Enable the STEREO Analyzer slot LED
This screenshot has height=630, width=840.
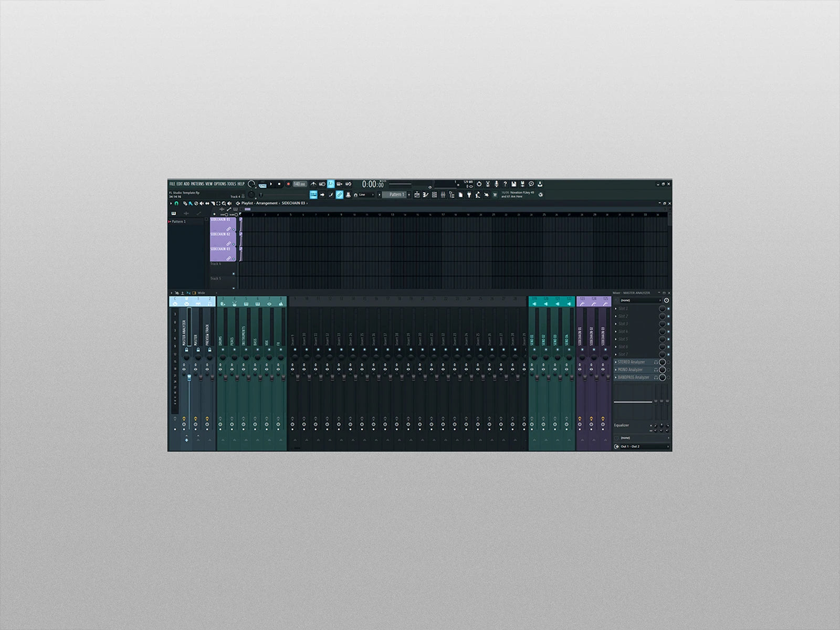[668, 362]
